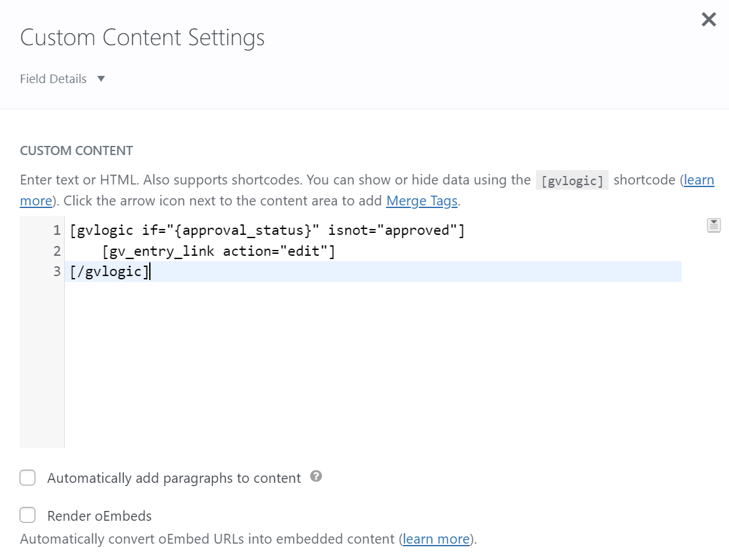The width and height of the screenshot is (729, 560).
Task: Click the question mark help icon
Action: (316, 476)
